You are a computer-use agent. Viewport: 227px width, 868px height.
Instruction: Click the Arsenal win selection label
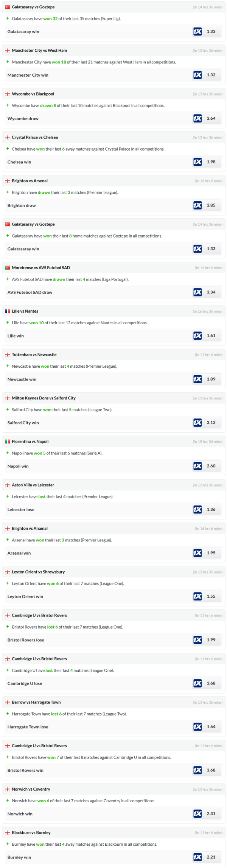pyautogui.click(x=19, y=553)
